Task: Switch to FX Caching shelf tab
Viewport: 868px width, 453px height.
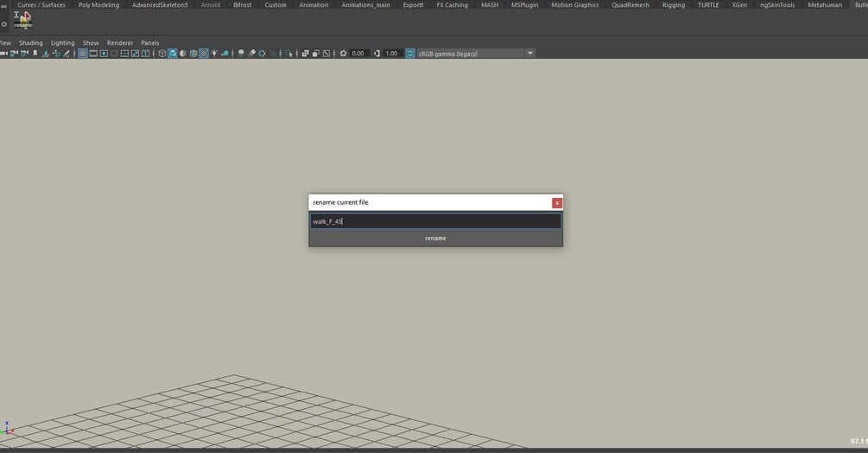Action: point(452,5)
